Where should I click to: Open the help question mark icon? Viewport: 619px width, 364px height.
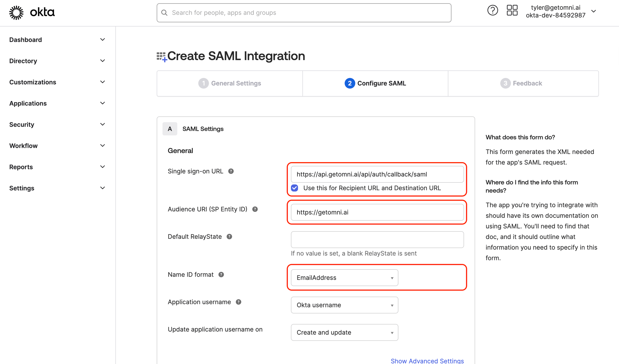click(x=492, y=10)
